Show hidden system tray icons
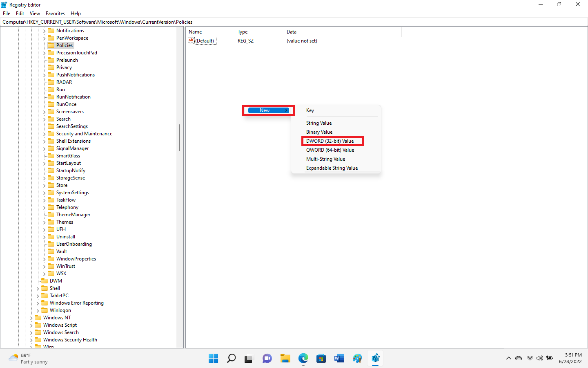The image size is (588, 368). [508, 358]
